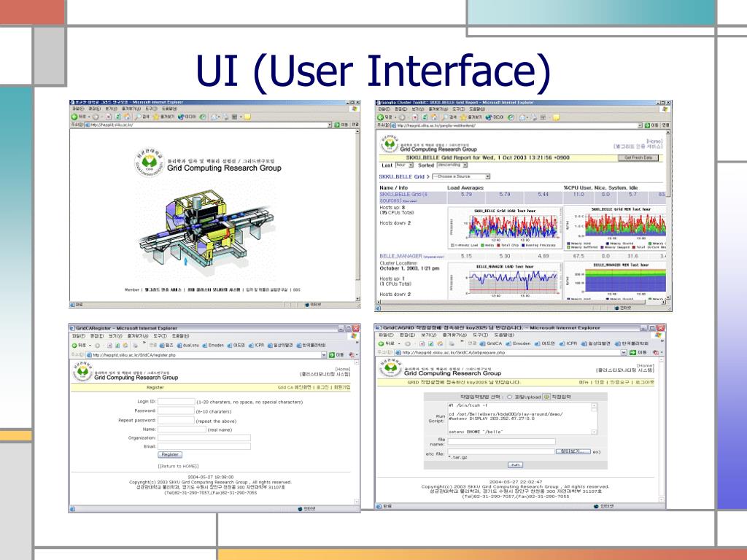Open SKKU_BELLE Grid breadcrumb link

[x=402, y=176]
